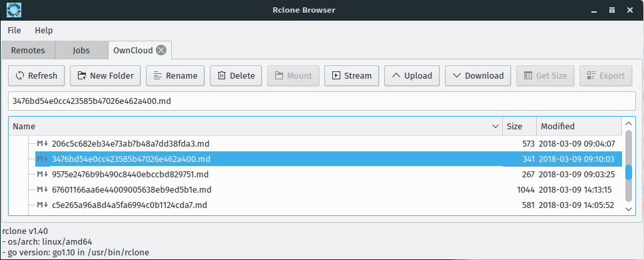Select file 67601166aa6e44009005638eb9ed5b1e.md
Viewport: 644px width, 260px height.
(x=131, y=190)
